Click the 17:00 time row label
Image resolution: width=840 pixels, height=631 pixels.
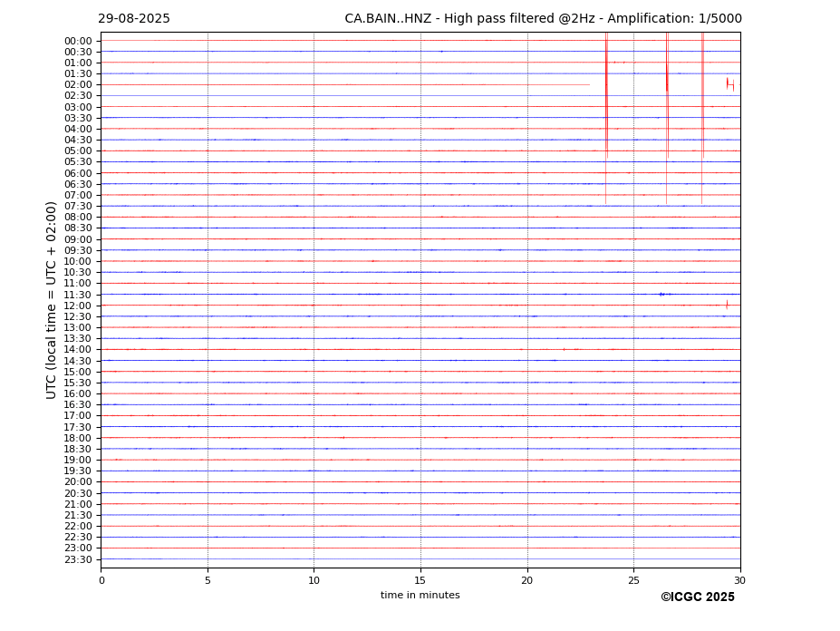[x=78, y=416]
